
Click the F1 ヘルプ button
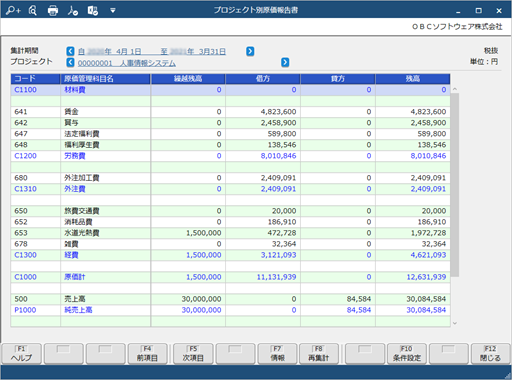(x=22, y=354)
